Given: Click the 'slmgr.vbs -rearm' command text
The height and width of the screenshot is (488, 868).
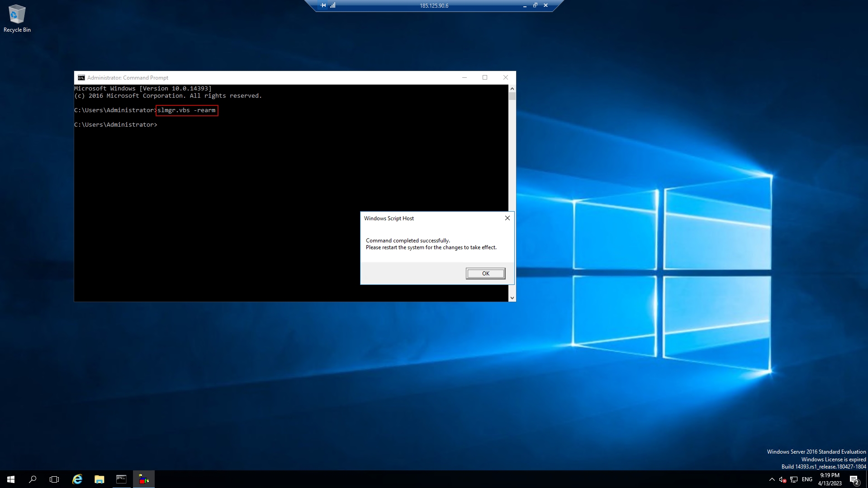Looking at the screenshot, I should [186, 110].
